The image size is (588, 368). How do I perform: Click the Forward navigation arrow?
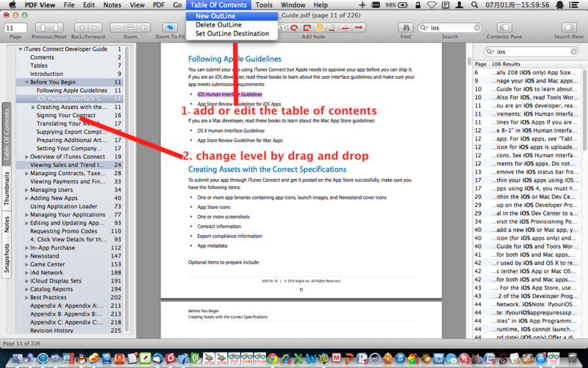(x=96, y=27)
